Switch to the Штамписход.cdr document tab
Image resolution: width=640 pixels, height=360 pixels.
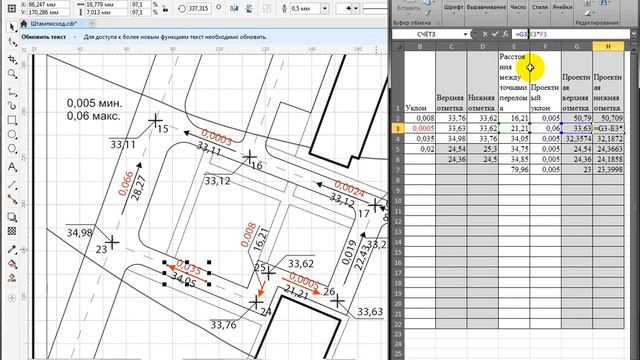[53, 24]
